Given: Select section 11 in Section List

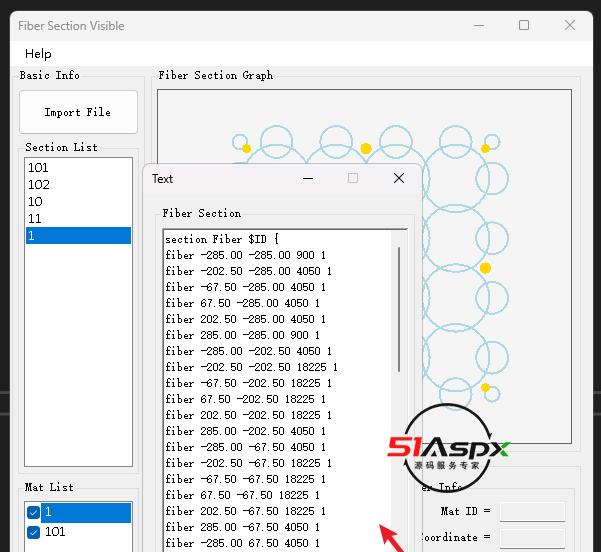Looking at the screenshot, I should 78,218.
